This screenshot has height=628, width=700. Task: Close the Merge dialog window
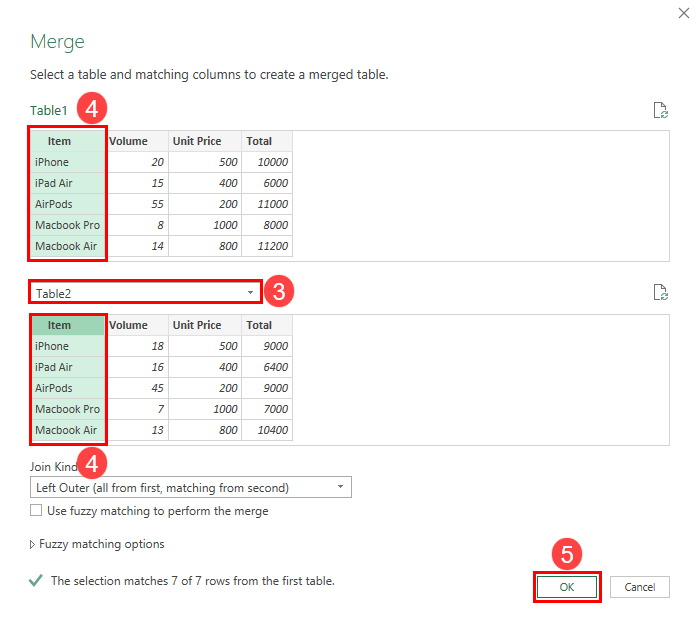683,13
